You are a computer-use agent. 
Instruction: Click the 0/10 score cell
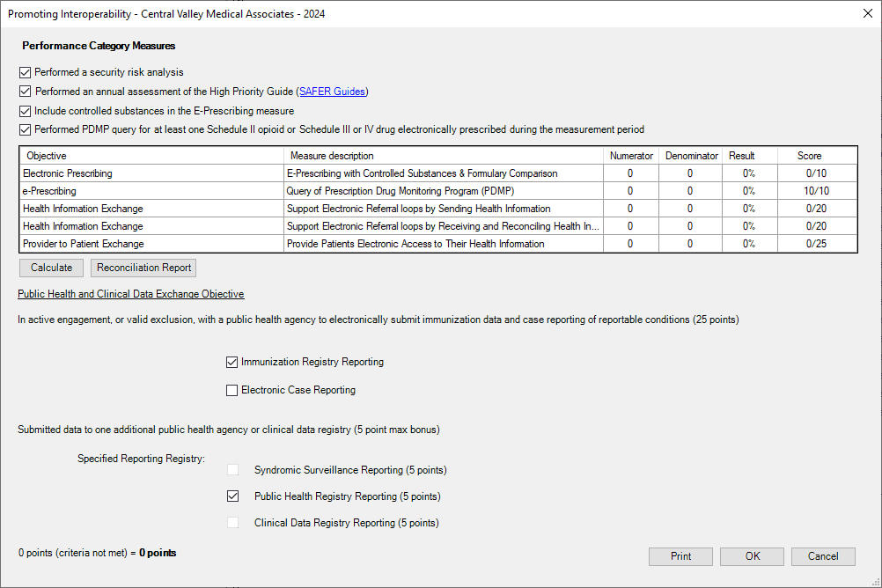(818, 173)
